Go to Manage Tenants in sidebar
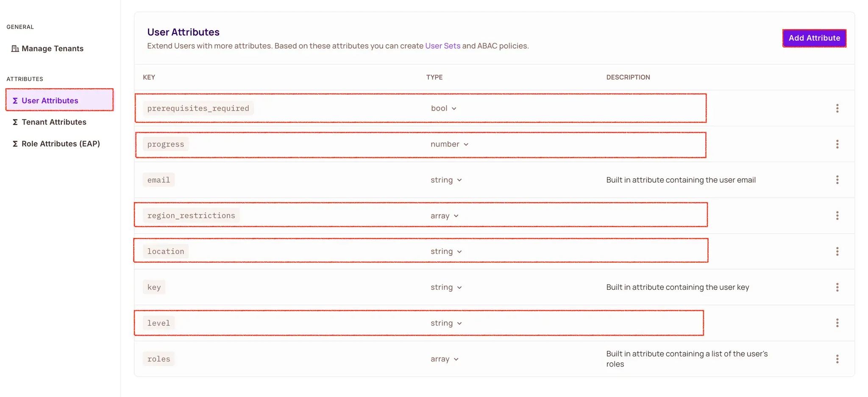 52,49
